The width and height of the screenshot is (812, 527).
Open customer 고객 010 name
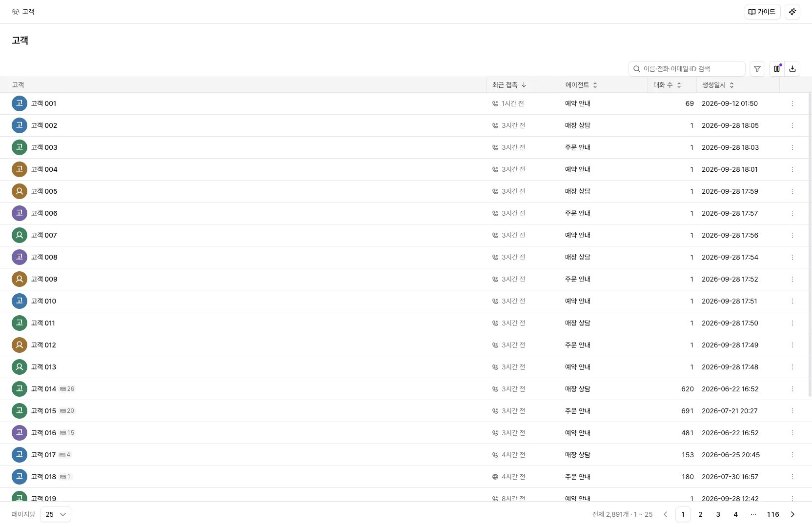point(43,301)
